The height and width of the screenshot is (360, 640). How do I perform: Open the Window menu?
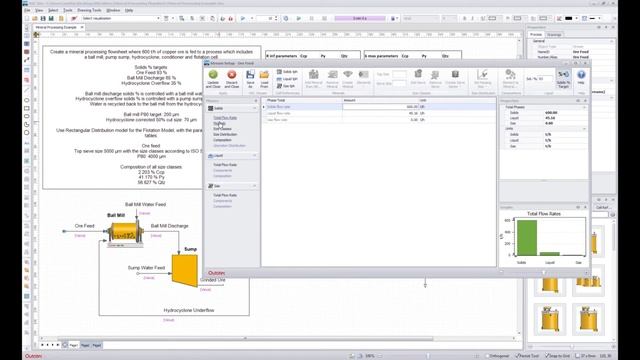point(113,10)
